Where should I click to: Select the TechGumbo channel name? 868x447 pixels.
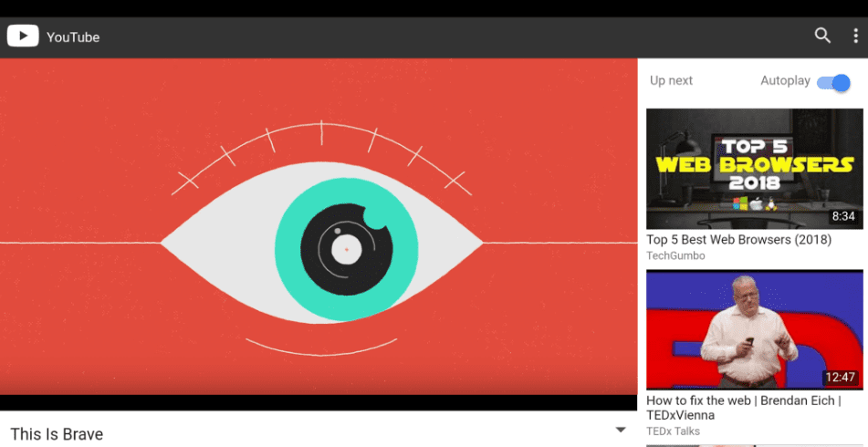coord(676,256)
